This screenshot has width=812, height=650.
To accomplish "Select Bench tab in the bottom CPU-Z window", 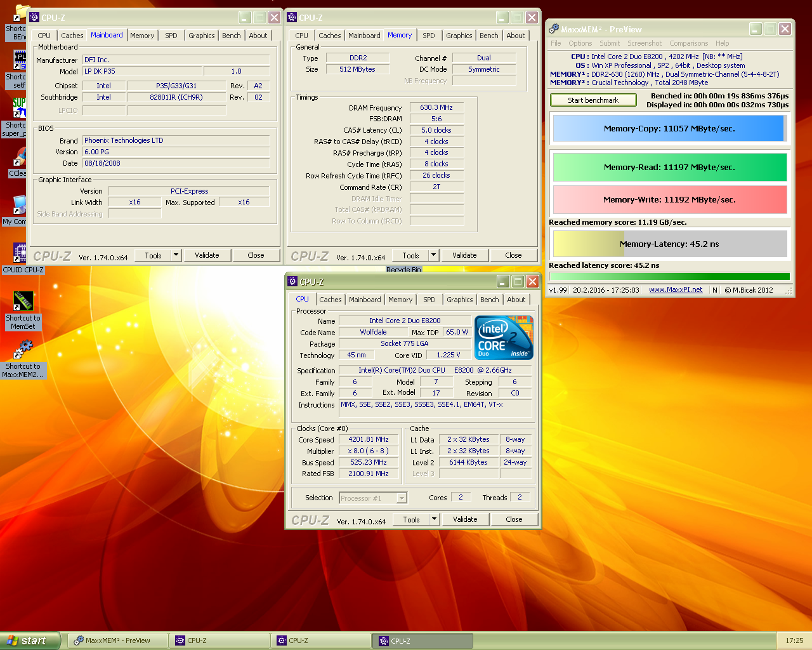I will 490,300.
